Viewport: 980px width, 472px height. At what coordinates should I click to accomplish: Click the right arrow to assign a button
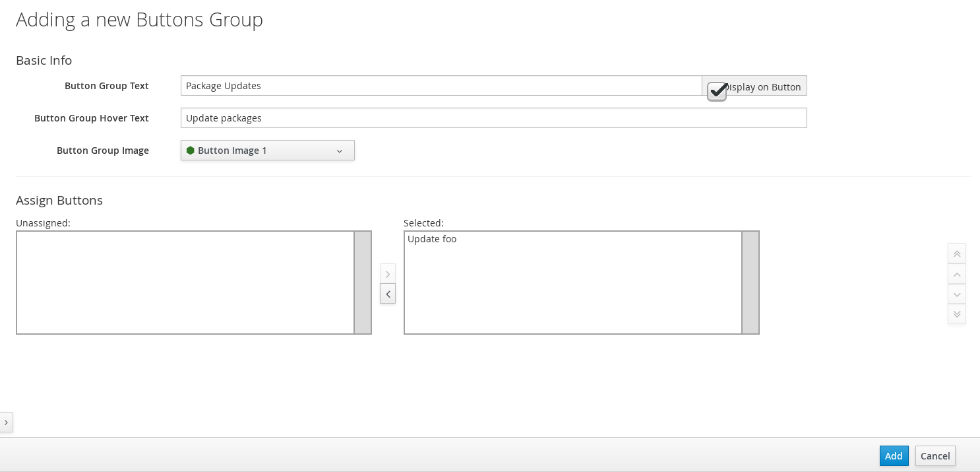[388, 274]
